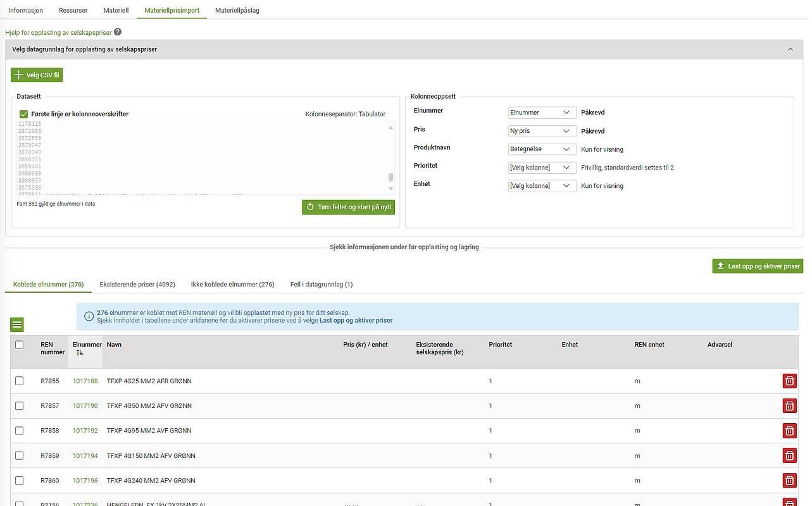Image resolution: width=812 pixels, height=506 pixels.
Task: Click the Enhet column header in table
Action: click(x=570, y=345)
